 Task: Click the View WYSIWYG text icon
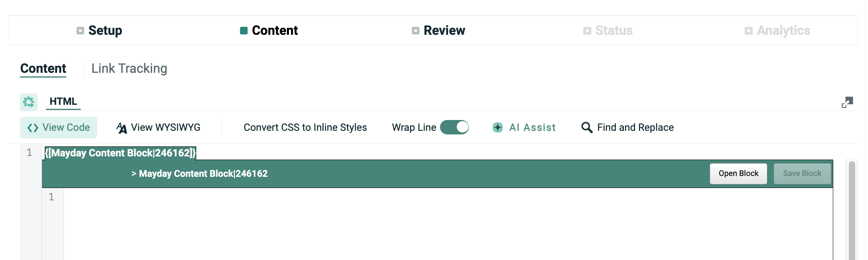coord(121,128)
